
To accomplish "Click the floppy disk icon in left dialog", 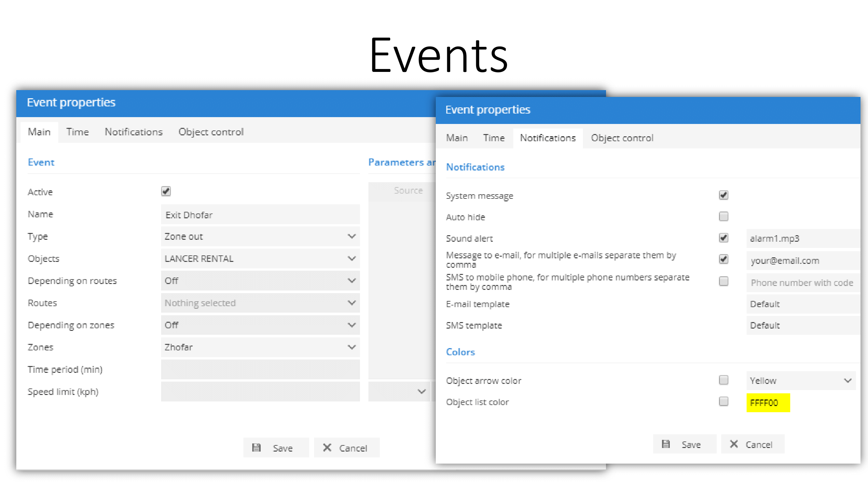I will coord(256,448).
